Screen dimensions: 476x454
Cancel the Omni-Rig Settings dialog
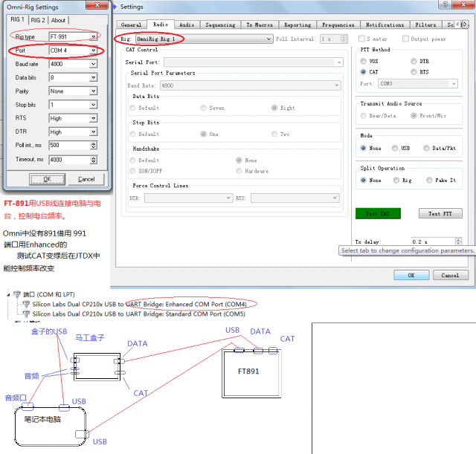[86, 179]
